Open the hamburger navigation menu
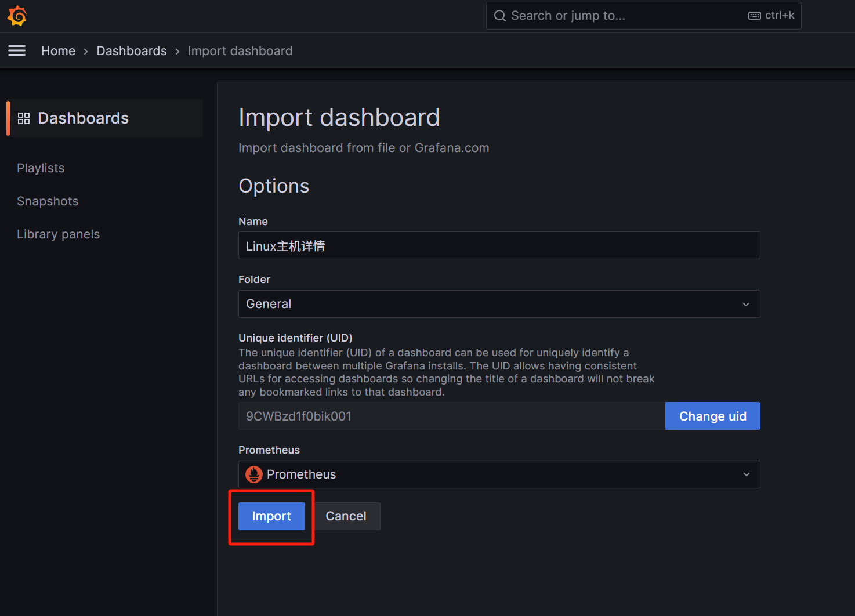This screenshot has height=616, width=855. pyautogui.click(x=17, y=50)
